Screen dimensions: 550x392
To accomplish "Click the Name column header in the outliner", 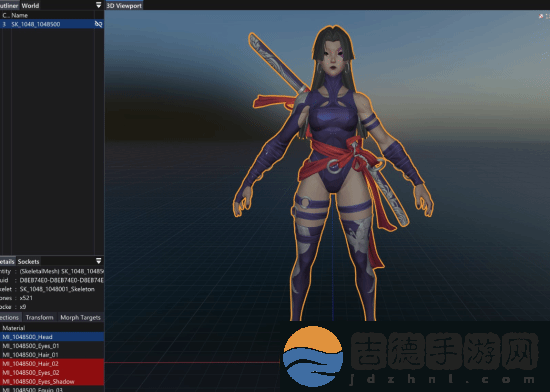I will coord(19,15).
